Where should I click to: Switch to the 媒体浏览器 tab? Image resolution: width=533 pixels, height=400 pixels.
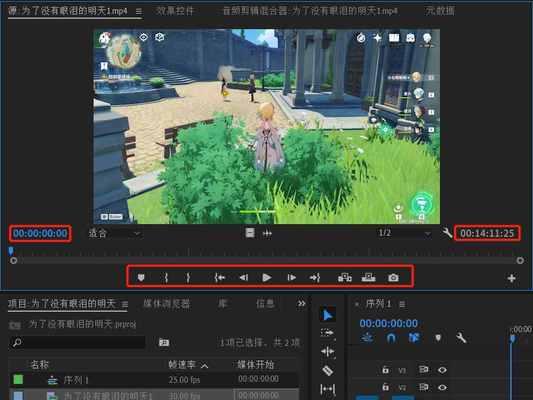click(x=166, y=303)
